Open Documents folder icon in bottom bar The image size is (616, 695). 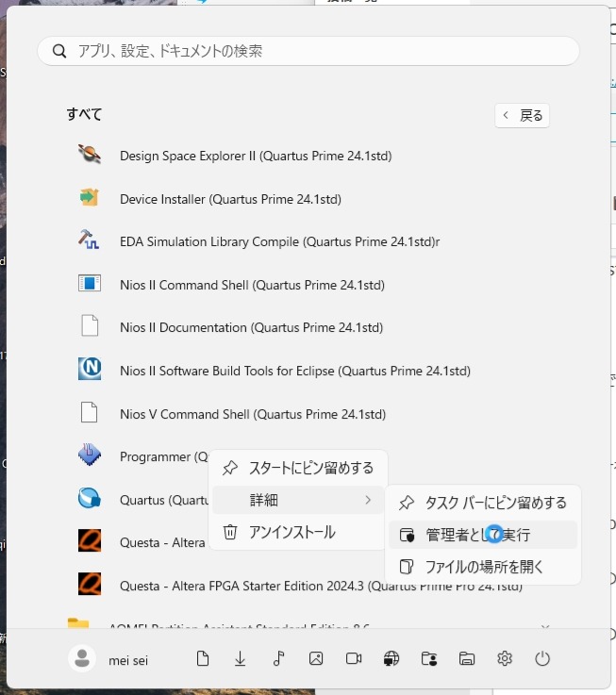(x=203, y=658)
